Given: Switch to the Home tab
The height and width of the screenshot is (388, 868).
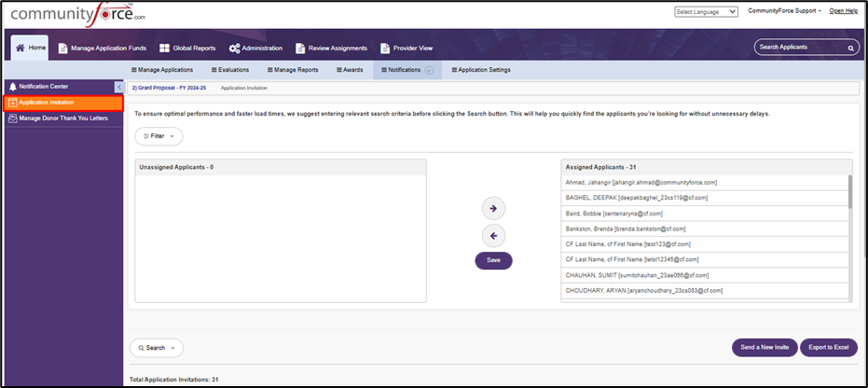Looking at the screenshot, I should point(30,48).
